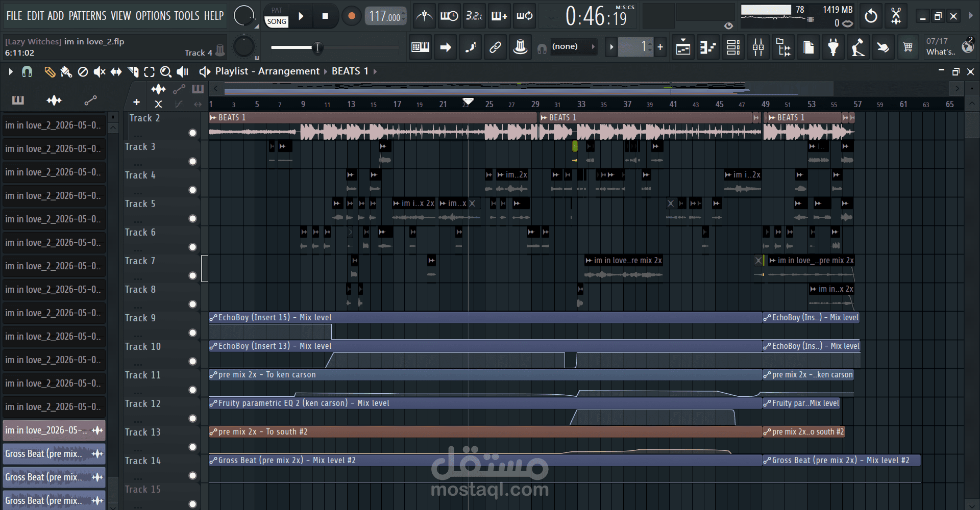Screen dimensions: 980x510
Task: Open EchoBoy (Insert 15) automation clip menu
Action: [x=213, y=318]
